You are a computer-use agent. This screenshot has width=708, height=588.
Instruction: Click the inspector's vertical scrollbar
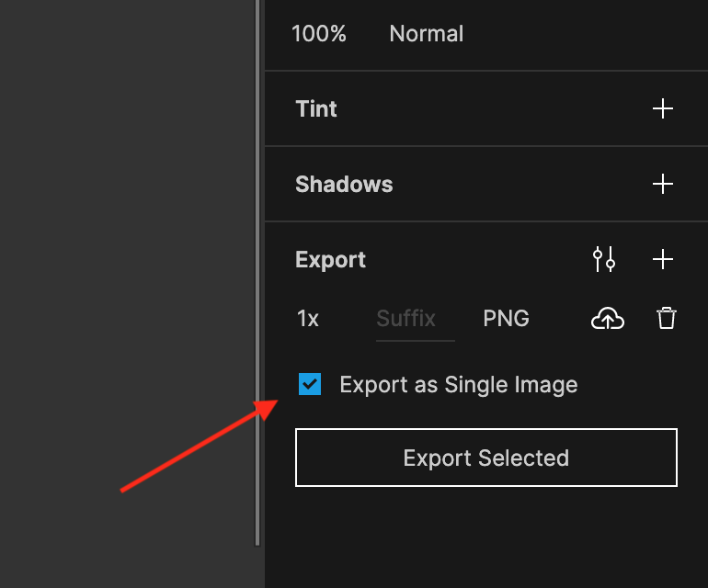257,273
